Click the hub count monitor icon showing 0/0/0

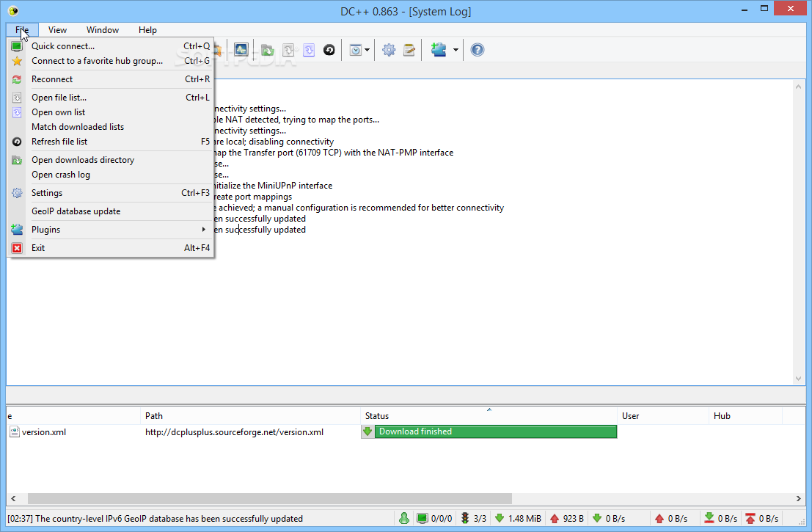coord(422,518)
